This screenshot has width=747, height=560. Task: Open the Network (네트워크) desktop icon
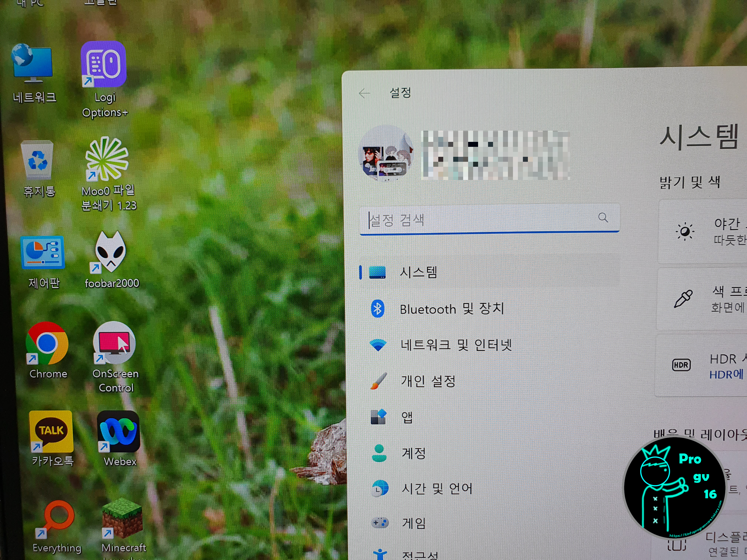pyautogui.click(x=33, y=64)
